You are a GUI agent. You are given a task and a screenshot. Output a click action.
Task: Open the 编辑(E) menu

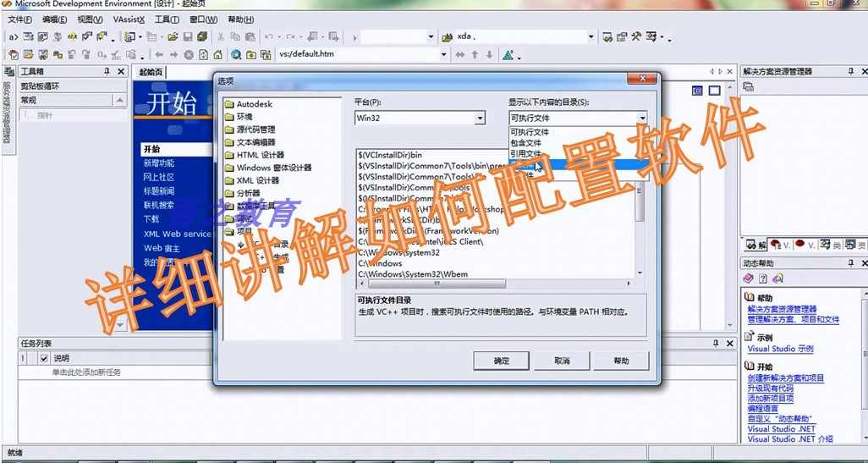(54, 19)
